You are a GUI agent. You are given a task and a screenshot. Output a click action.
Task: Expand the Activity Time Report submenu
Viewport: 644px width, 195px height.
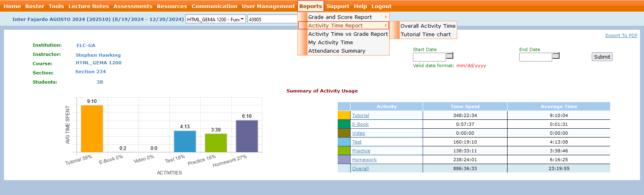coord(343,25)
